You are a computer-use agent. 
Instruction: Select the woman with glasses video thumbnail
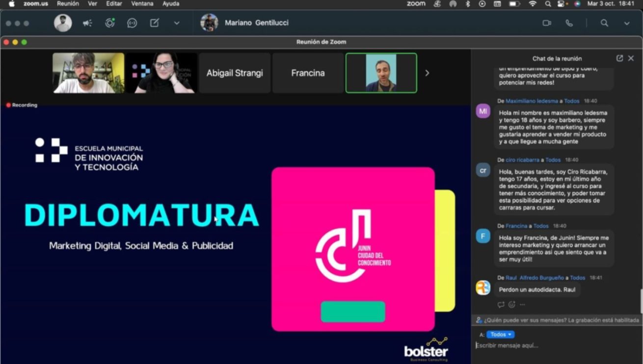[x=161, y=73]
